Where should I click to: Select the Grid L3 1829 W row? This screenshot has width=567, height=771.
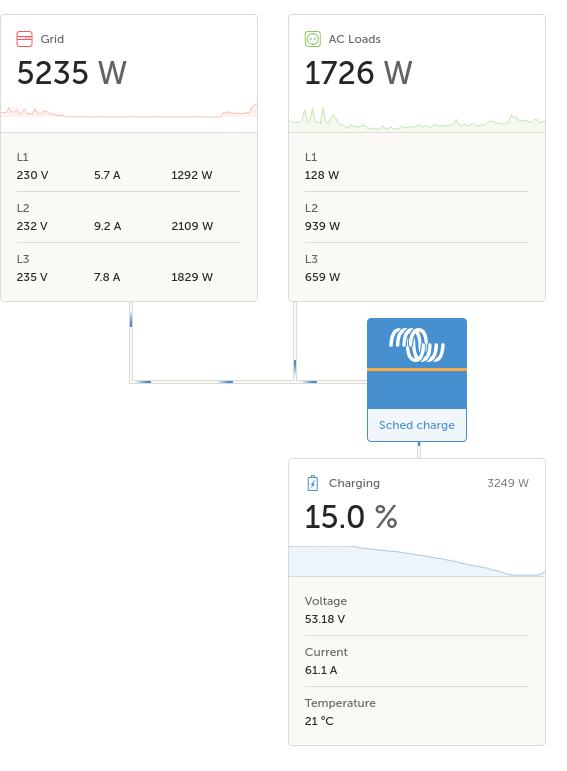tap(129, 268)
